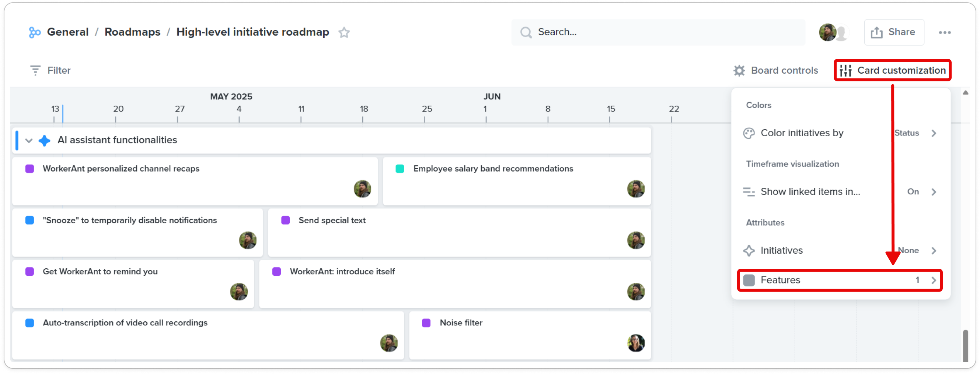The image size is (980, 374).
Task: Open the Filter button
Action: [50, 70]
